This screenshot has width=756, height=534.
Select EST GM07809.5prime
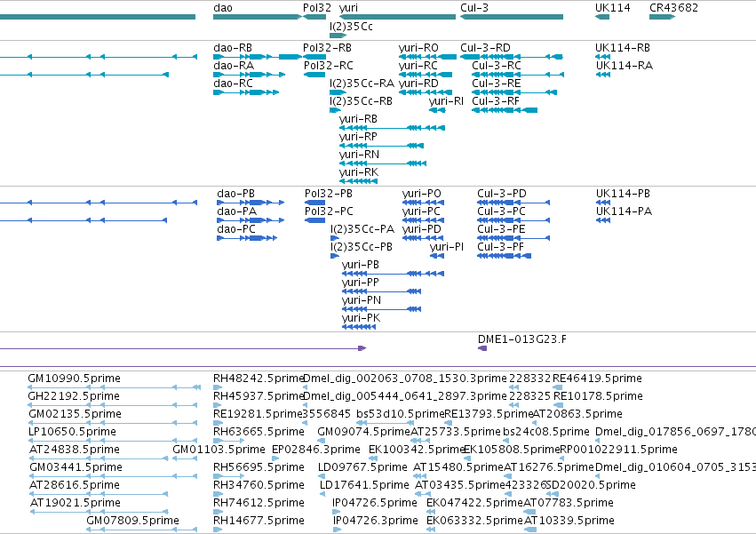click(142, 530)
